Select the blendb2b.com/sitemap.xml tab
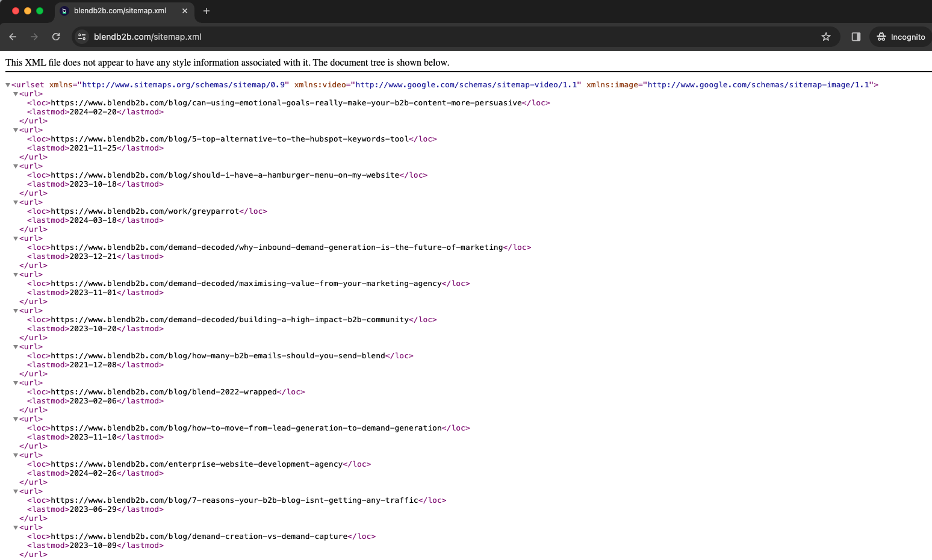Image resolution: width=932 pixels, height=560 pixels. (x=120, y=11)
